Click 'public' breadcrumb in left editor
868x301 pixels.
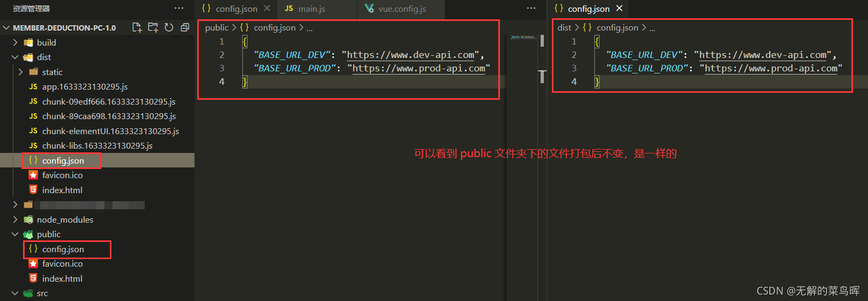(217, 28)
